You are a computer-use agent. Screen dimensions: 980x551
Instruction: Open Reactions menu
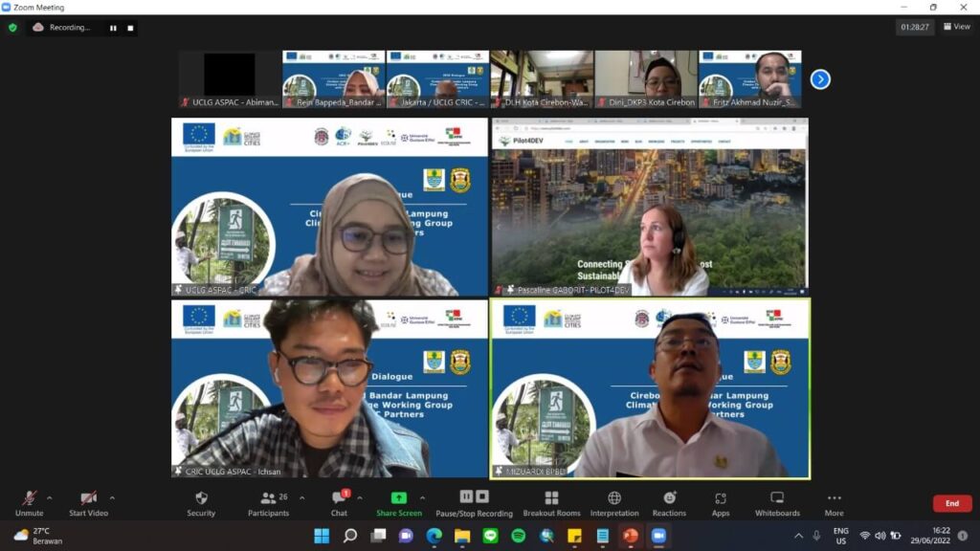pos(669,503)
